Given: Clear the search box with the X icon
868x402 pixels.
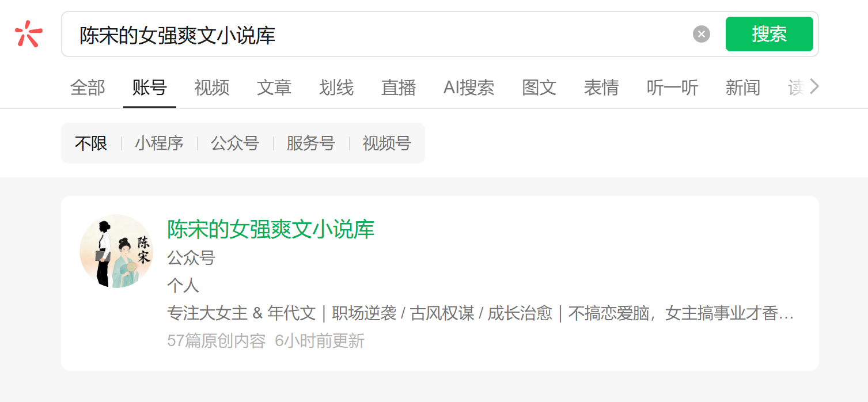Looking at the screenshot, I should 701,34.
